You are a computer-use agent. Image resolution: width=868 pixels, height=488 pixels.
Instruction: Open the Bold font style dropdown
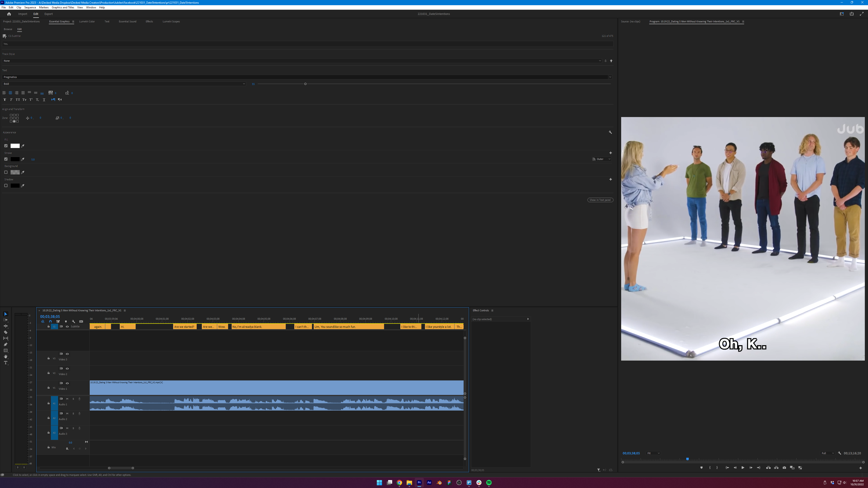(124, 84)
